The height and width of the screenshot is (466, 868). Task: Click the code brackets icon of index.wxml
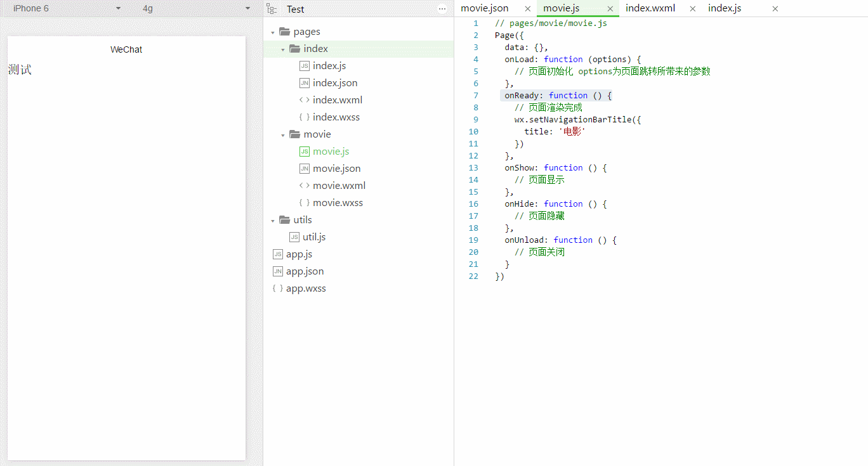(x=305, y=100)
